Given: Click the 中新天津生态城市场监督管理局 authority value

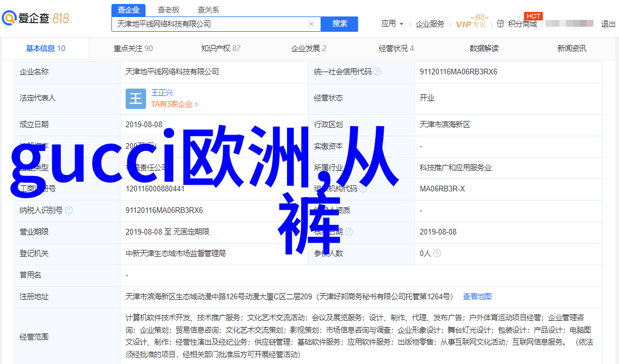Looking at the screenshot, I should click(176, 253).
